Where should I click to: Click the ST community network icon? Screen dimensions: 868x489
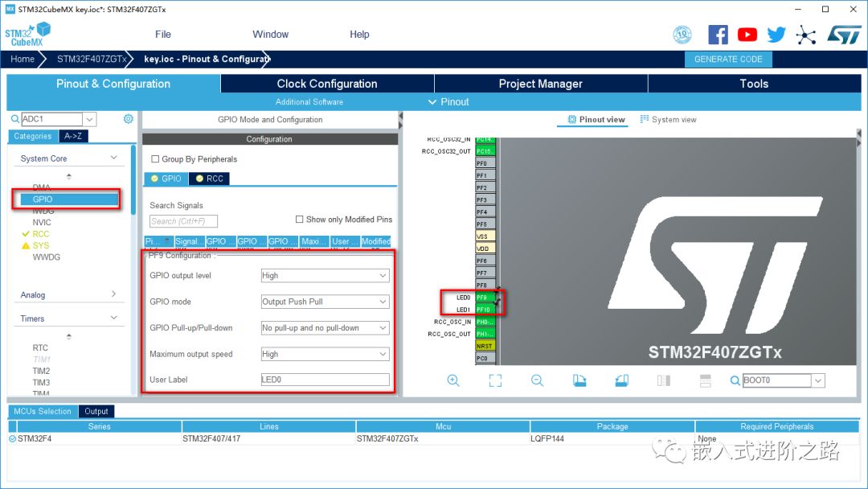pyautogui.click(x=805, y=35)
